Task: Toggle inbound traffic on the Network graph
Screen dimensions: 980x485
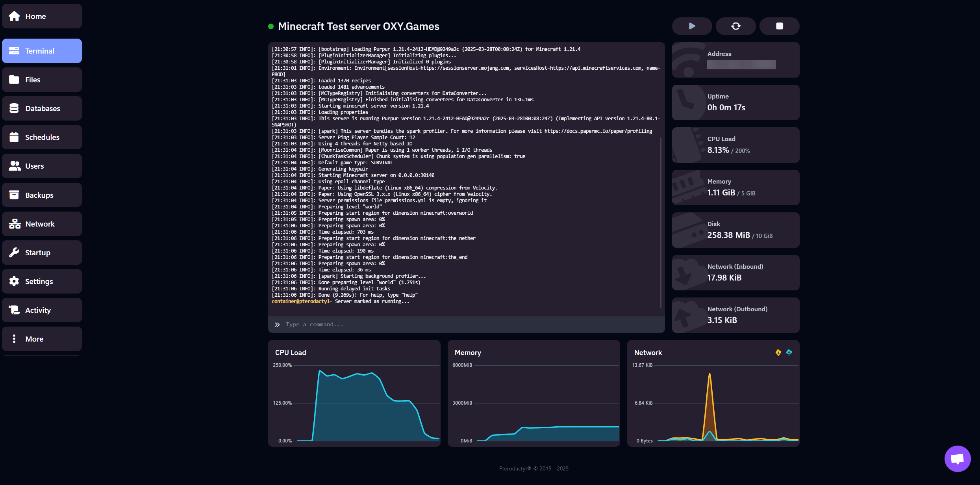Action: click(x=778, y=353)
